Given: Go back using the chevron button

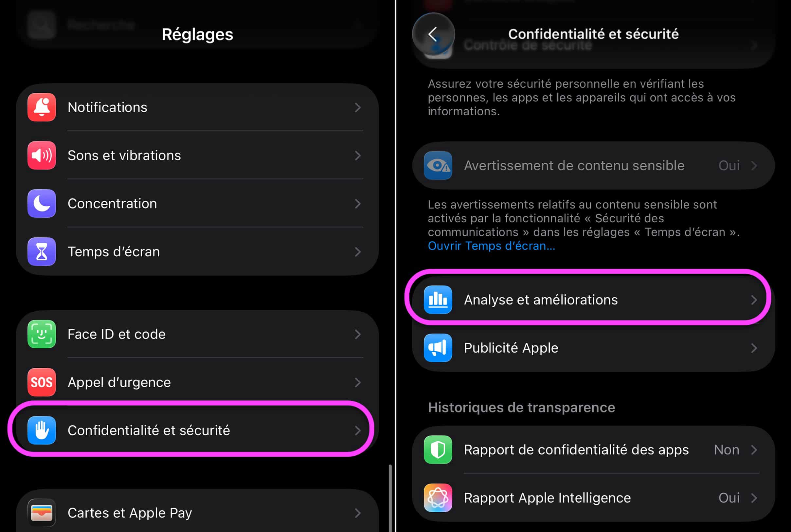Looking at the screenshot, I should [433, 34].
